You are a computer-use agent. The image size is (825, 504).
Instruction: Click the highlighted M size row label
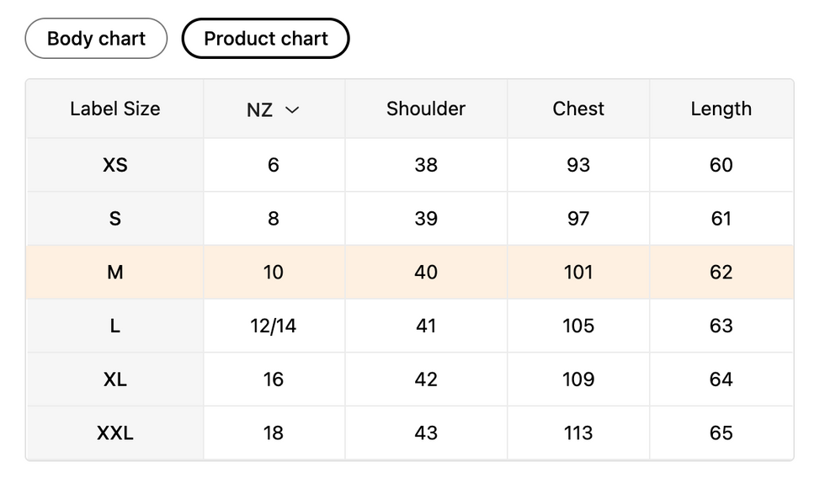coord(114,272)
